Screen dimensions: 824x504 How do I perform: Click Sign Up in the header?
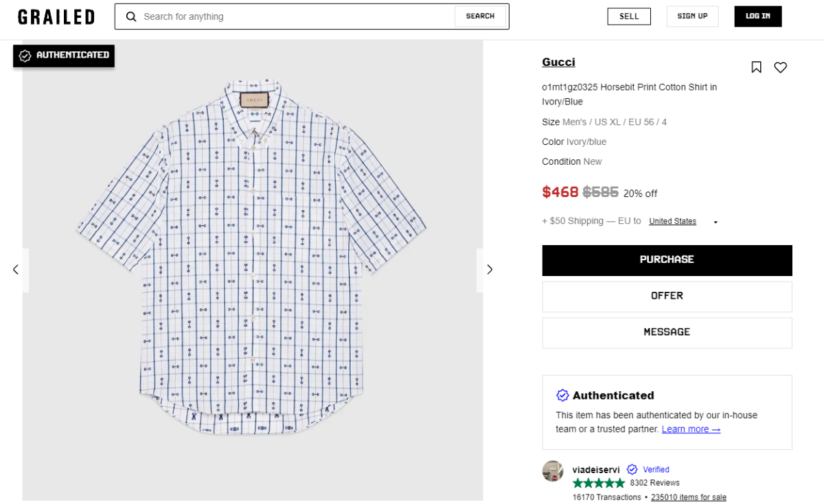pos(692,16)
